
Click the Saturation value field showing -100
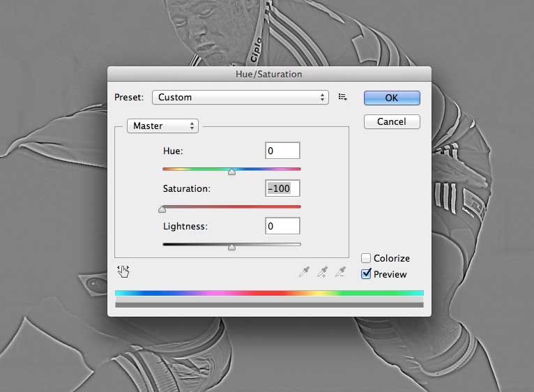pos(282,188)
